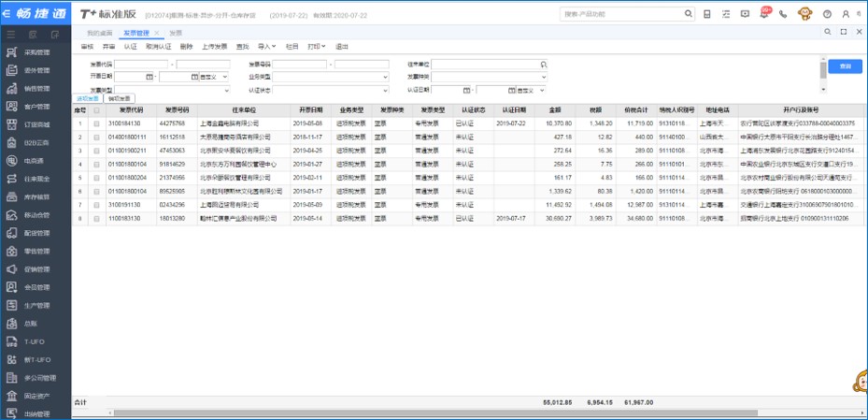Click the 退出 toolbar command

pos(342,47)
